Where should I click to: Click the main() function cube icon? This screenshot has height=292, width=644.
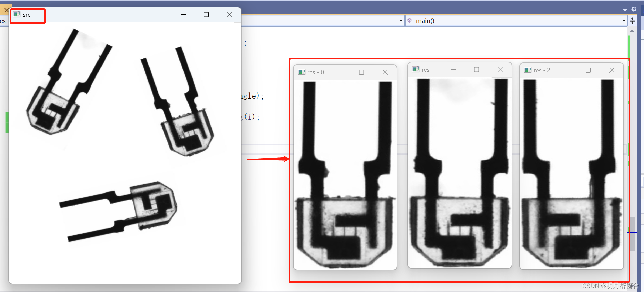[410, 20]
